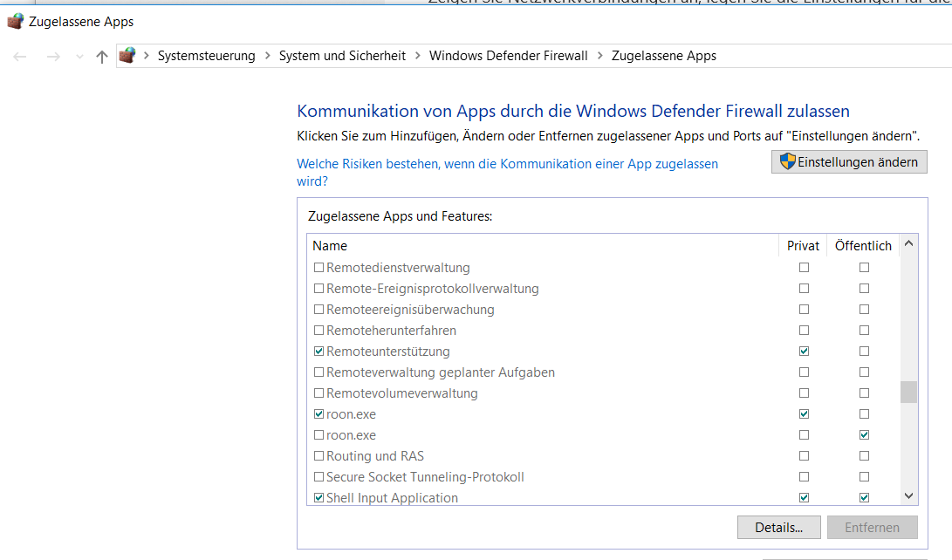Toggle the Routing und RAS checkbox
The width and height of the screenshot is (952, 560).
click(x=318, y=455)
